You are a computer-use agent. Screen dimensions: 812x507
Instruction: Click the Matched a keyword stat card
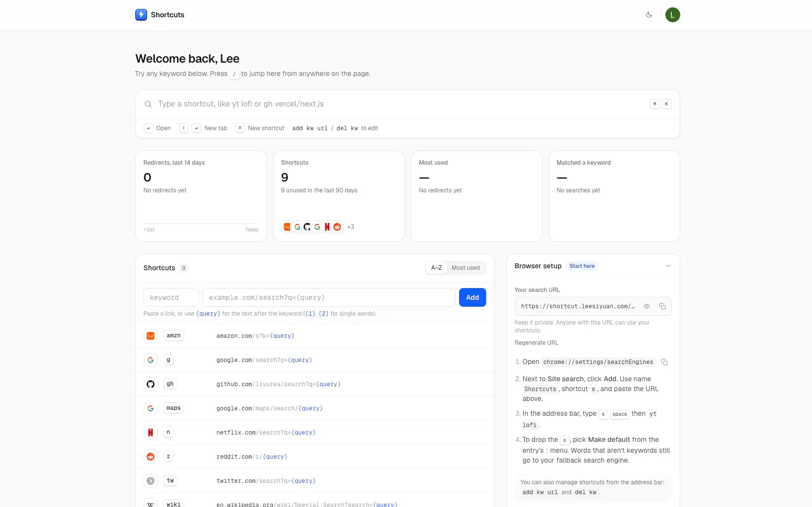[614, 196]
